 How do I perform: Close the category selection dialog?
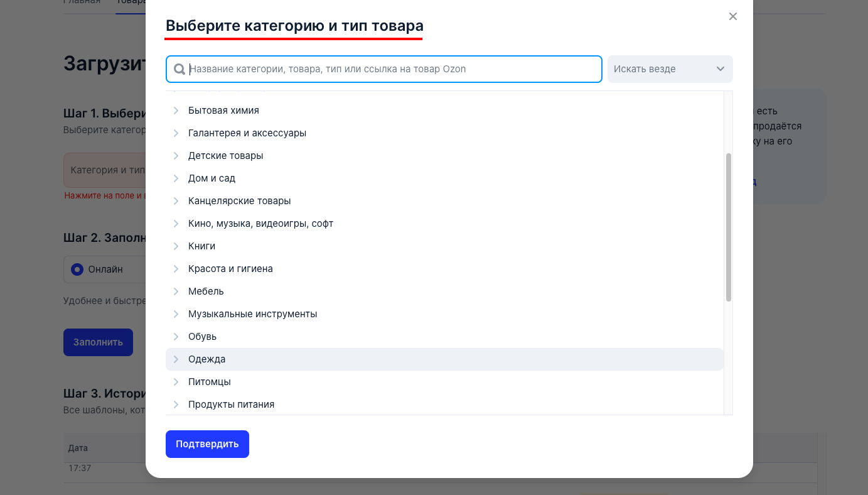click(x=732, y=16)
